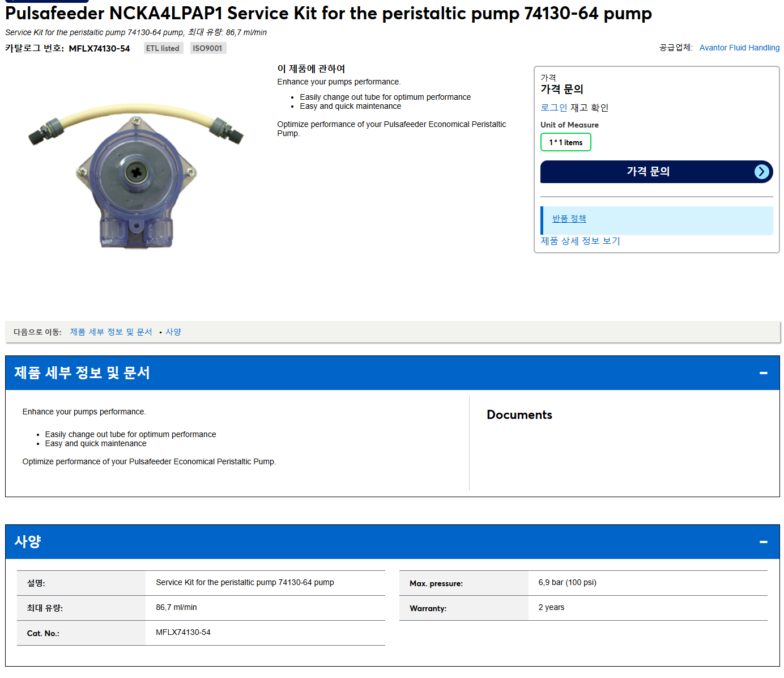This screenshot has width=784, height=678.
Task: Click the 최대 유량 row label
Action: point(45,608)
